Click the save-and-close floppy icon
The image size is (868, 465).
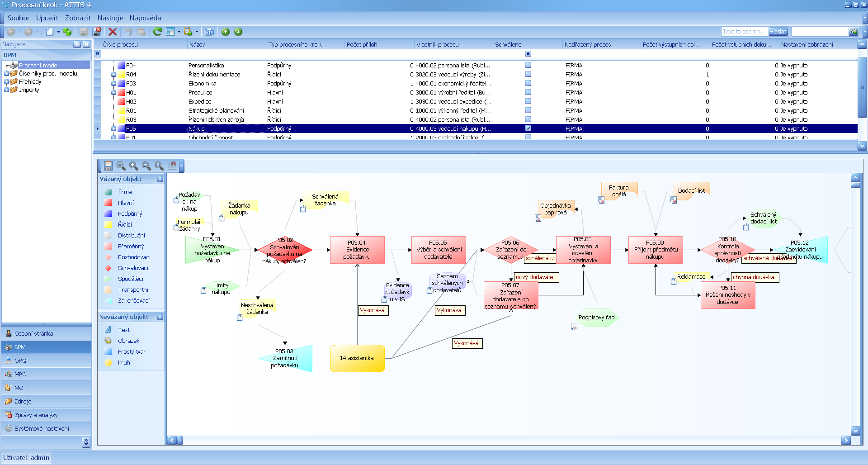[97, 32]
